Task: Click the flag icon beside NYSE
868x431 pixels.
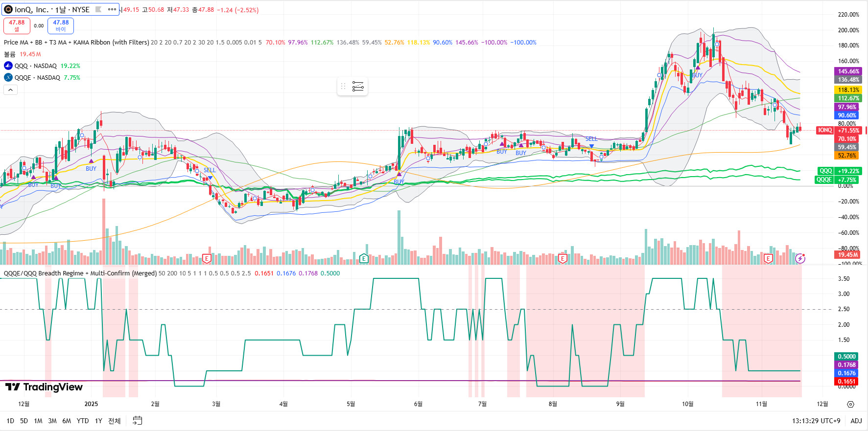Action: click(98, 10)
